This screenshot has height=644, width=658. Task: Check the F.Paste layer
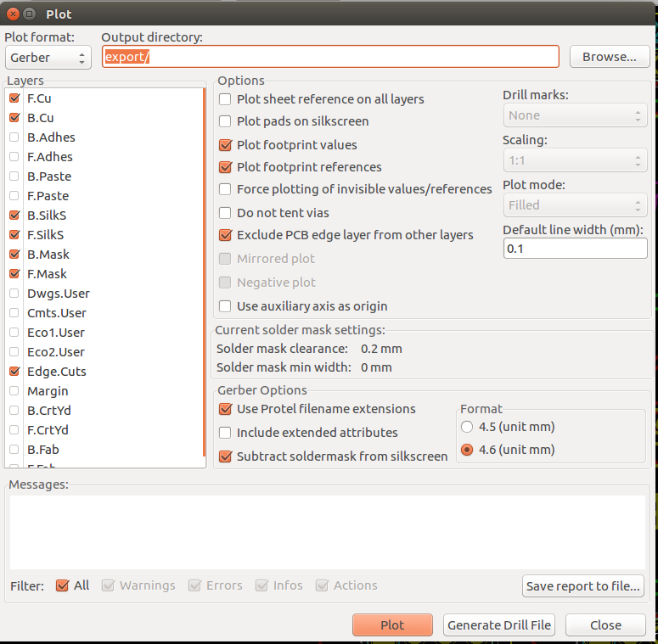coord(14,196)
